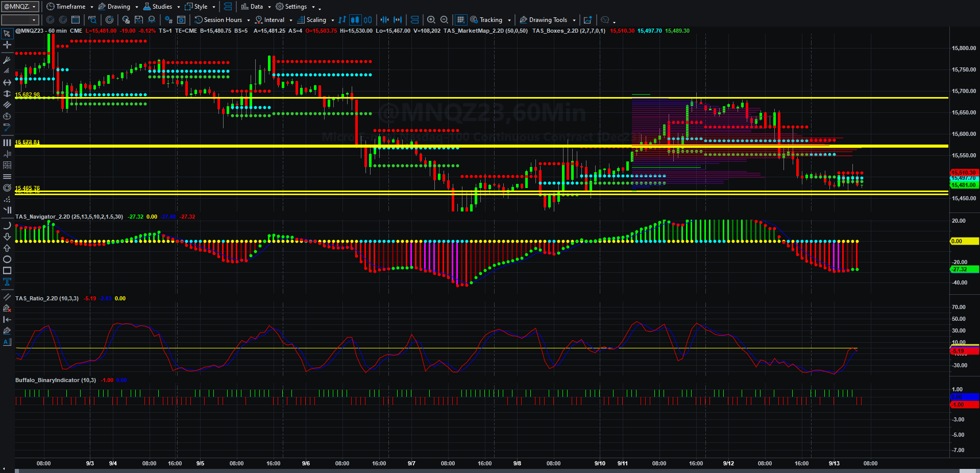The height and width of the screenshot is (473, 980).
Task: Choose the rectangle drawing tool
Action: tap(7, 271)
